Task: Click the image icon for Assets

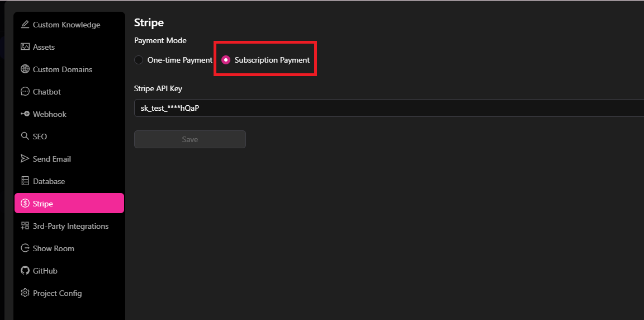Action: 25,47
